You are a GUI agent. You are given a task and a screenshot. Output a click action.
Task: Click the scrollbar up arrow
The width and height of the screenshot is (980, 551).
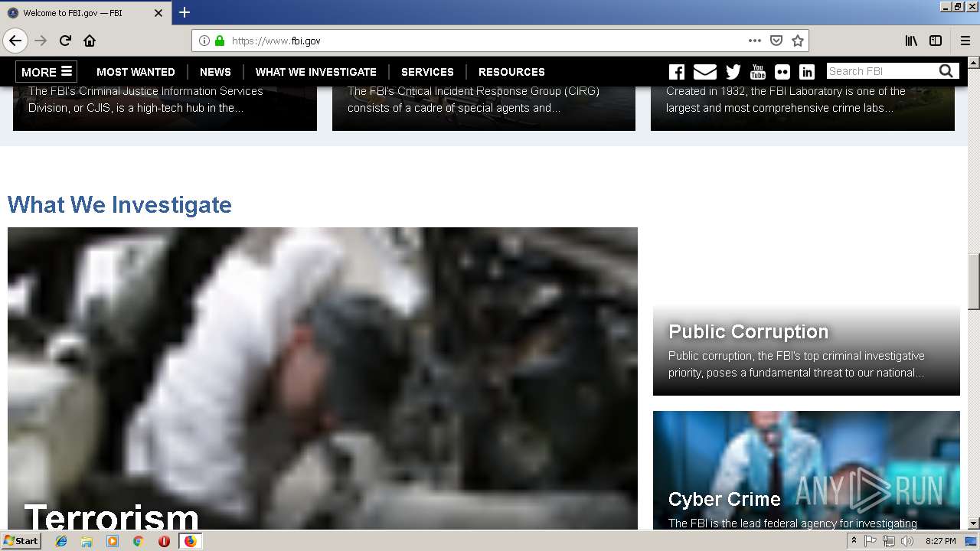(x=974, y=63)
